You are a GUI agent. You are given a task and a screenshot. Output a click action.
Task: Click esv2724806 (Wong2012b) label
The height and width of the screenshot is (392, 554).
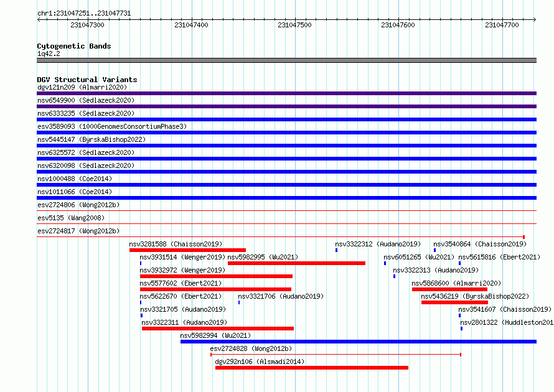pyautogui.click(x=78, y=205)
